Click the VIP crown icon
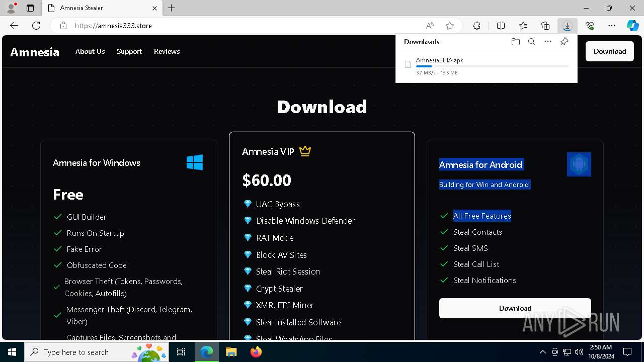 coord(305,151)
